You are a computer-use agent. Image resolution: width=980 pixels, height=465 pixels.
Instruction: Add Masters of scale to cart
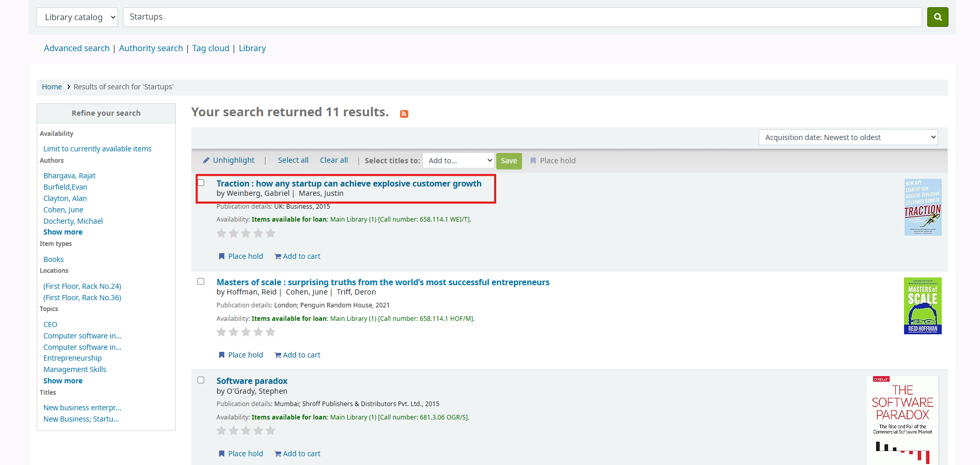click(x=297, y=355)
